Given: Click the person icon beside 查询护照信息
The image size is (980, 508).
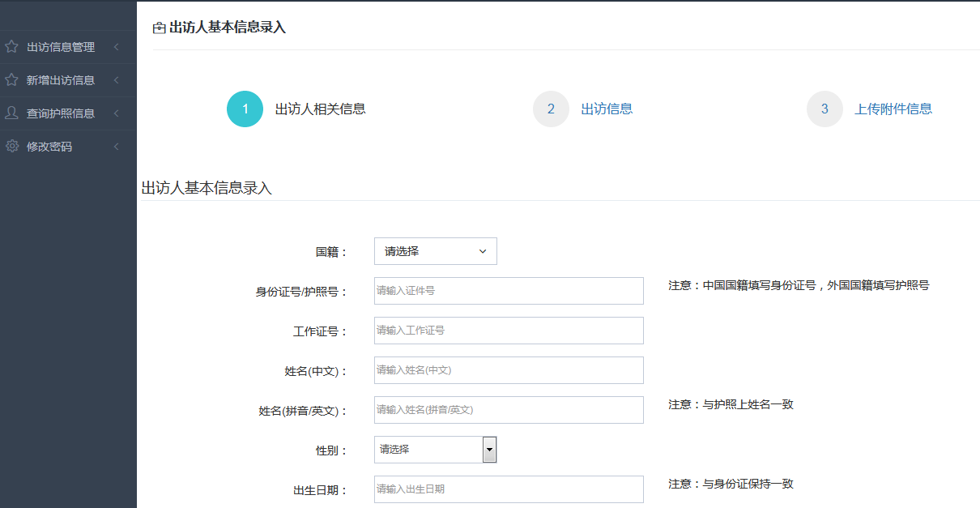Looking at the screenshot, I should (11, 113).
